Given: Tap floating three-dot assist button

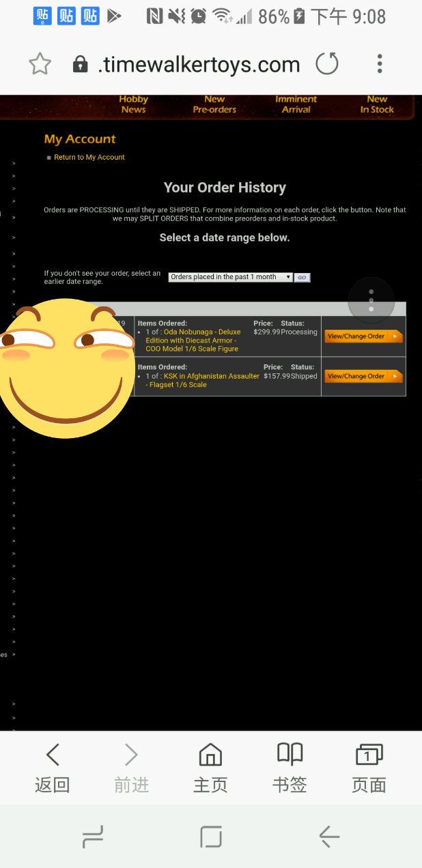Looking at the screenshot, I should [371, 300].
